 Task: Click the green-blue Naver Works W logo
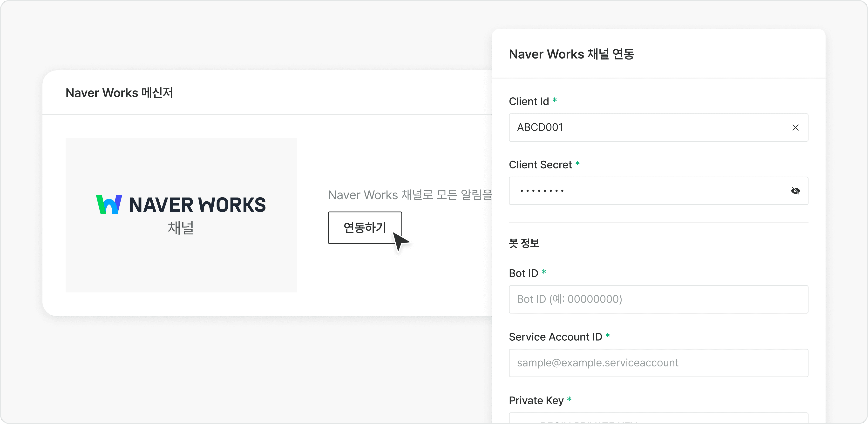point(109,205)
